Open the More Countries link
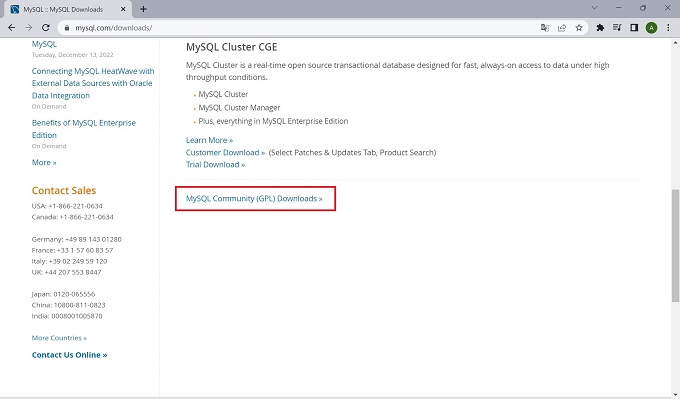This screenshot has height=399, width=680. 59,338
